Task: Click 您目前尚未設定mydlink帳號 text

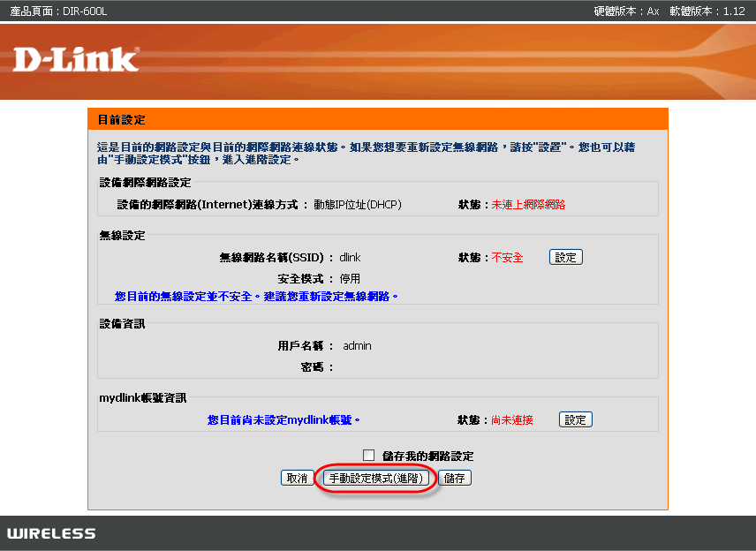Action: coord(283,420)
